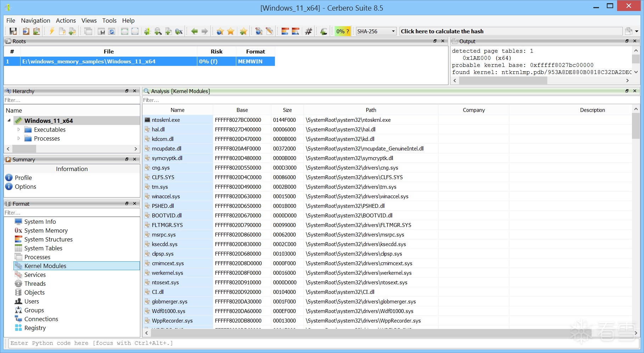This screenshot has width=644, height=353.
Task: Click the overlapping windows toolbar icon
Action: click(x=88, y=31)
